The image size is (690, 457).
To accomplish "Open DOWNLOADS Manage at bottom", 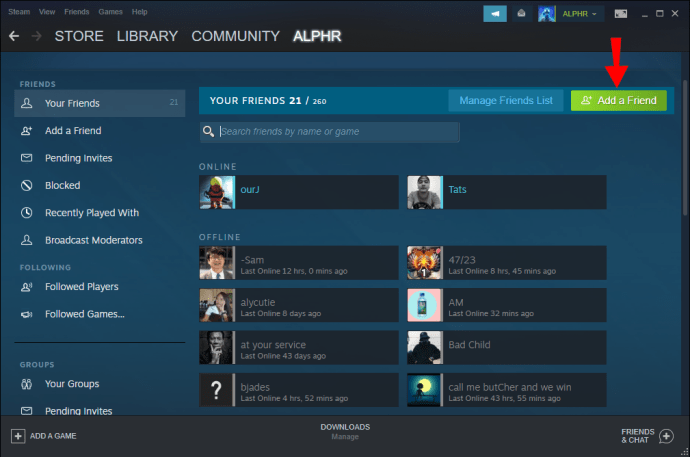I will click(345, 431).
